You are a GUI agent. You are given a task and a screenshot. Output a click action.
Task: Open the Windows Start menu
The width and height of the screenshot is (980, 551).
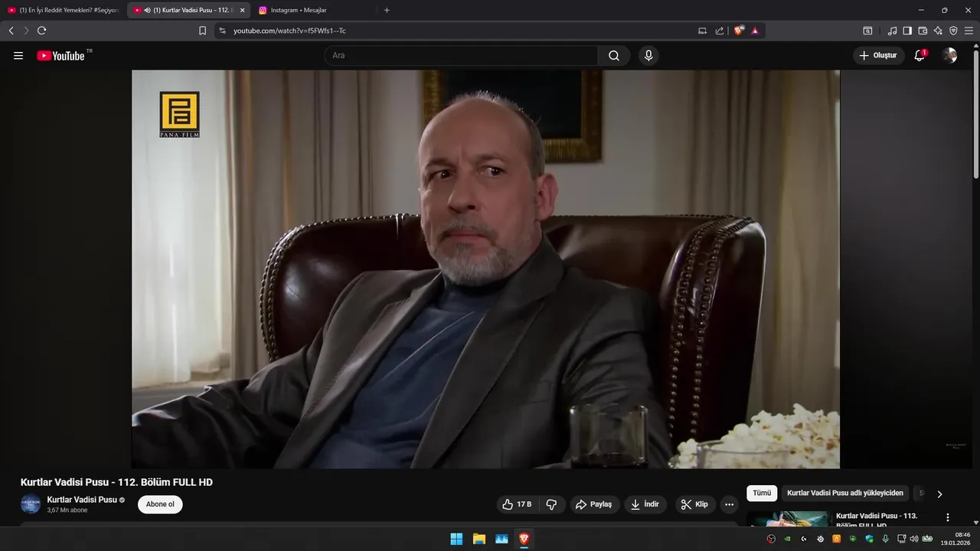coord(456,539)
